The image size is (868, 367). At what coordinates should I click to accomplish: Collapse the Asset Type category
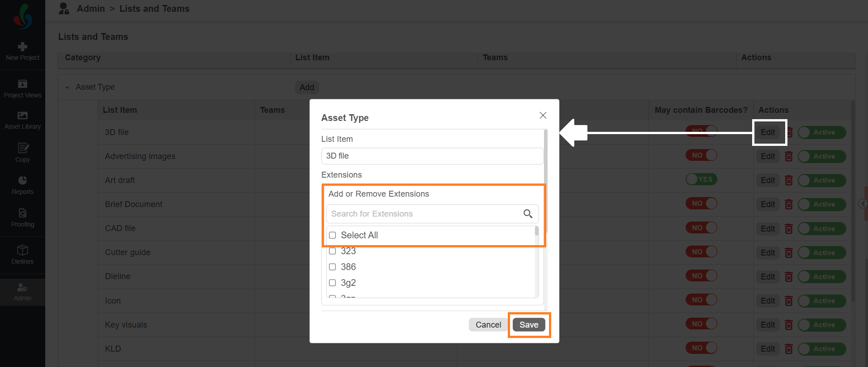[67, 87]
